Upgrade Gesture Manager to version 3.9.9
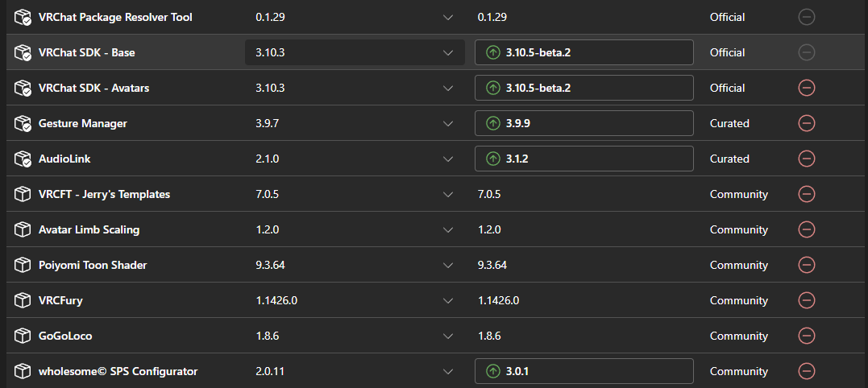 pyautogui.click(x=584, y=123)
